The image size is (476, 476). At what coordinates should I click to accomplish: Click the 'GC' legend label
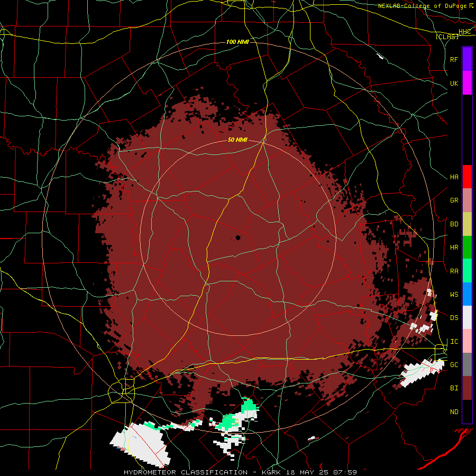click(454, 365)
